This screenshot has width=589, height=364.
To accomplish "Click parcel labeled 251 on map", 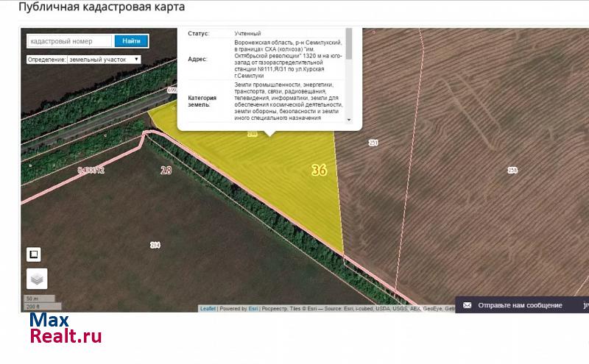I will (x=373, y=143).
